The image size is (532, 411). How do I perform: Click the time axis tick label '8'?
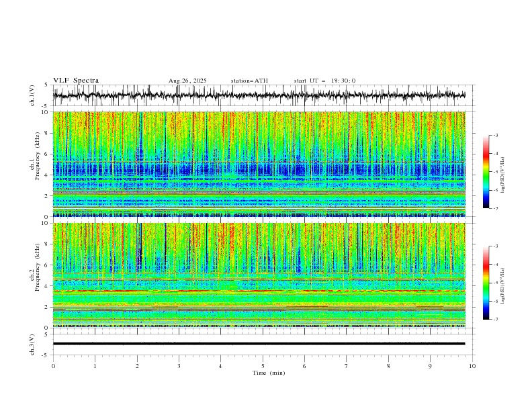[x=388, y=366]
